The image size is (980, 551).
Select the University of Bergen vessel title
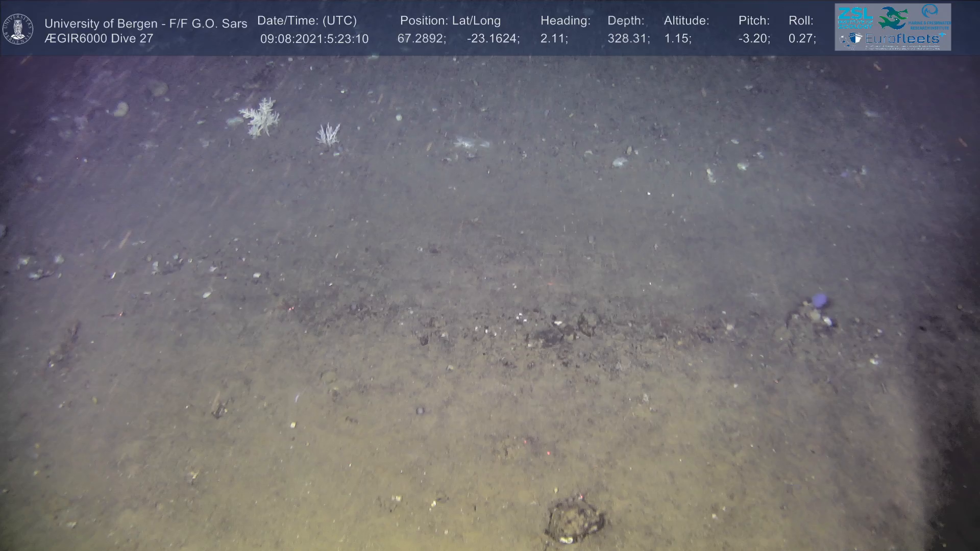pos(145,23)
